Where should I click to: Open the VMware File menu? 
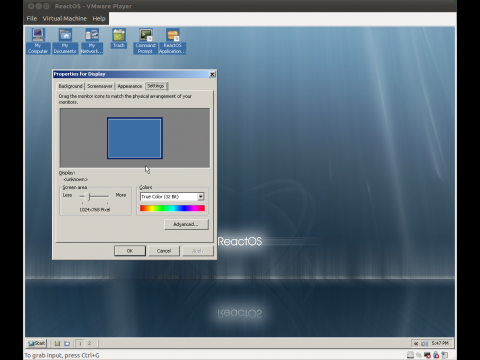(x=32, y=19)
